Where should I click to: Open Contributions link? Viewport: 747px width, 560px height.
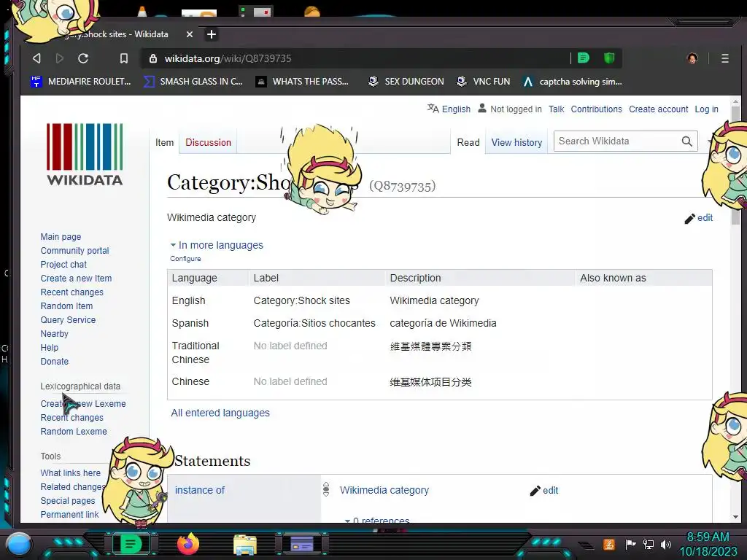tap(596, 109)
